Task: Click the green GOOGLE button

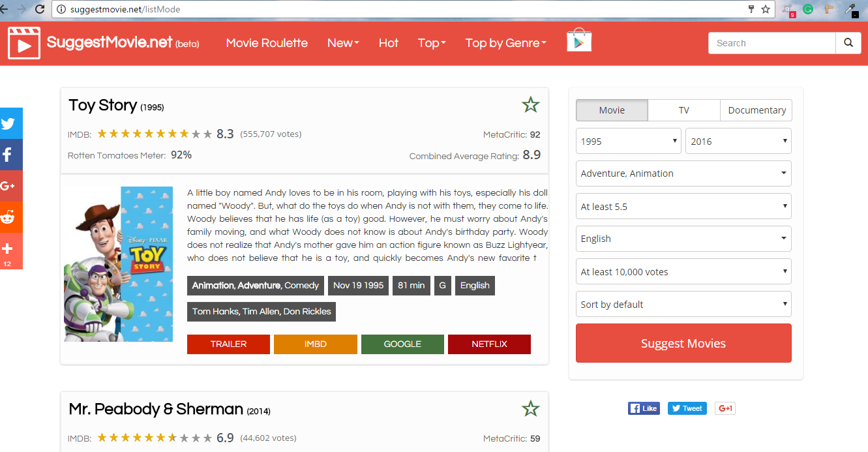Action: 402,344
